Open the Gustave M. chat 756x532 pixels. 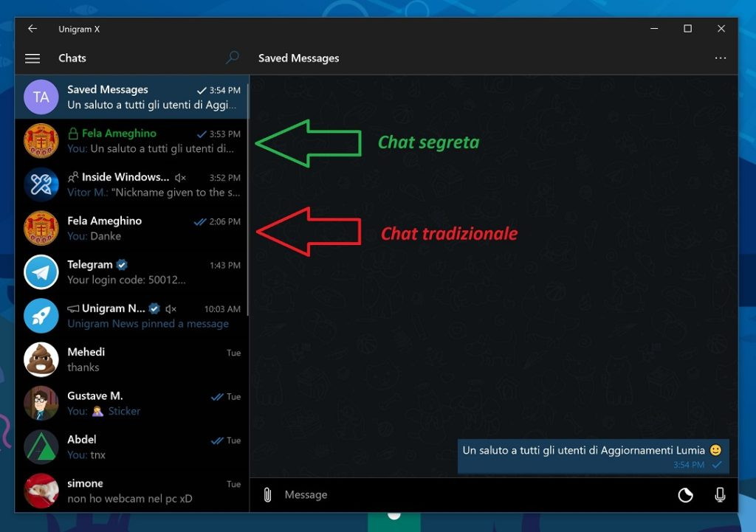pos(131,404)
